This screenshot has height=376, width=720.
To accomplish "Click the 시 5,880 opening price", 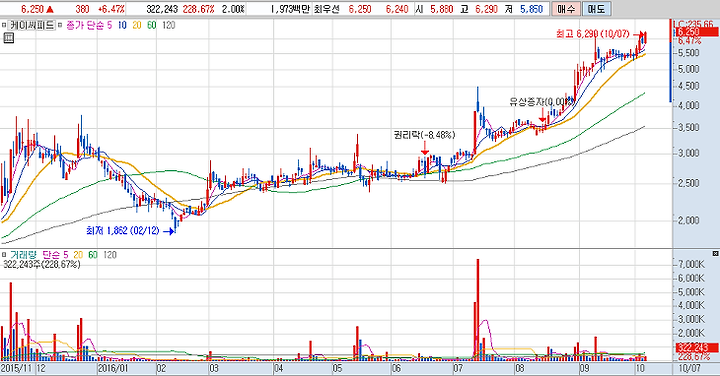I will 434,9.
